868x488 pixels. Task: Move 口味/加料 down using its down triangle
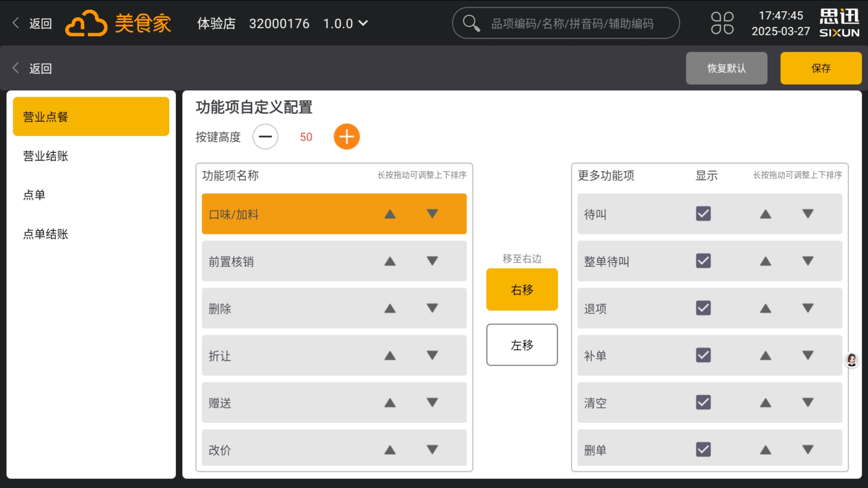pyautogui.click(x=431, y=214)
